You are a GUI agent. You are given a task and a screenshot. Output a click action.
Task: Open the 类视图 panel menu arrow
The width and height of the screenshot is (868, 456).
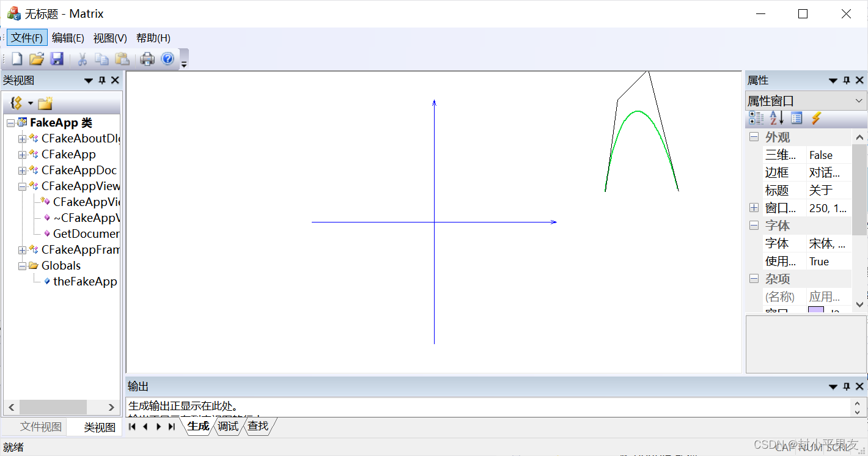tap(89, 80)
